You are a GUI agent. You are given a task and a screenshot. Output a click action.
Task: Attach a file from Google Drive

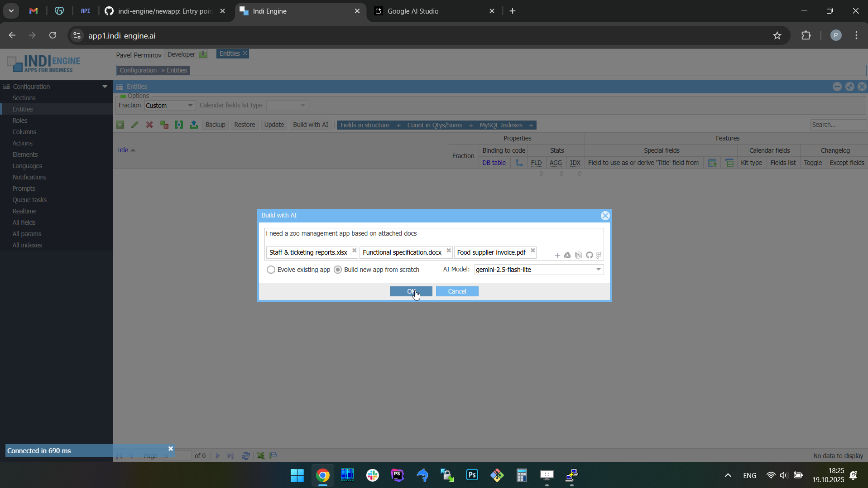coord(567,256)
